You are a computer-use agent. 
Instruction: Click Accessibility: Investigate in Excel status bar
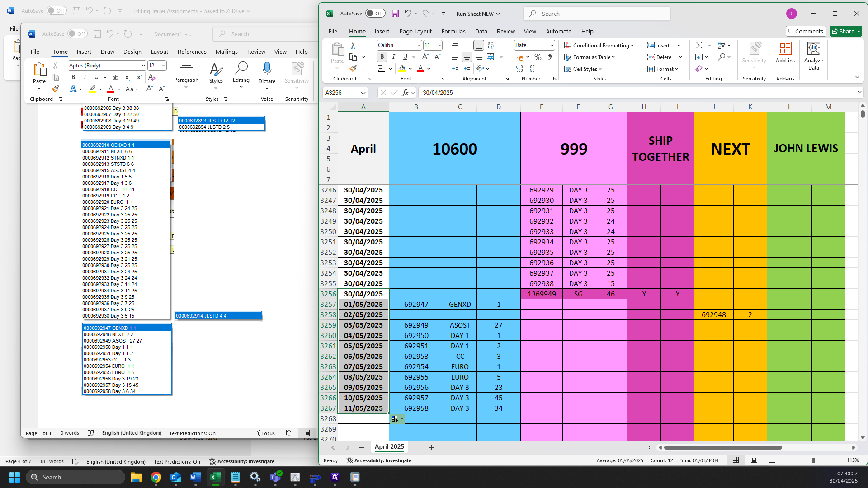(x=379, y=460)
